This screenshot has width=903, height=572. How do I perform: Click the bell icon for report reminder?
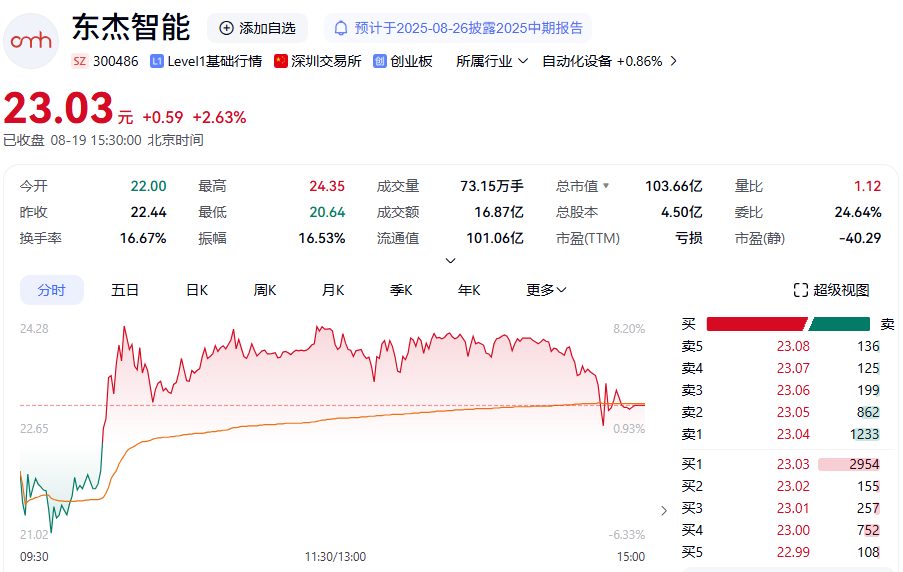tap(341, 28)
